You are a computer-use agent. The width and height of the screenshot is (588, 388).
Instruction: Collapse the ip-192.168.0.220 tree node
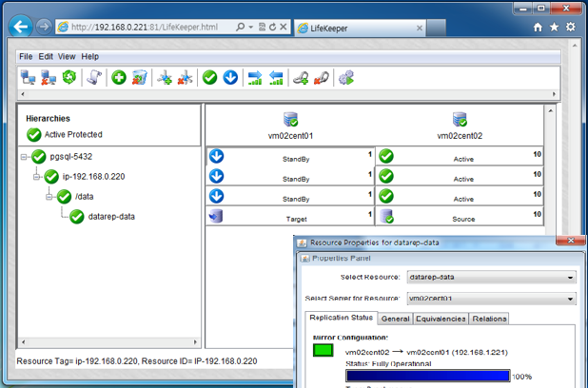pos(37,177)
